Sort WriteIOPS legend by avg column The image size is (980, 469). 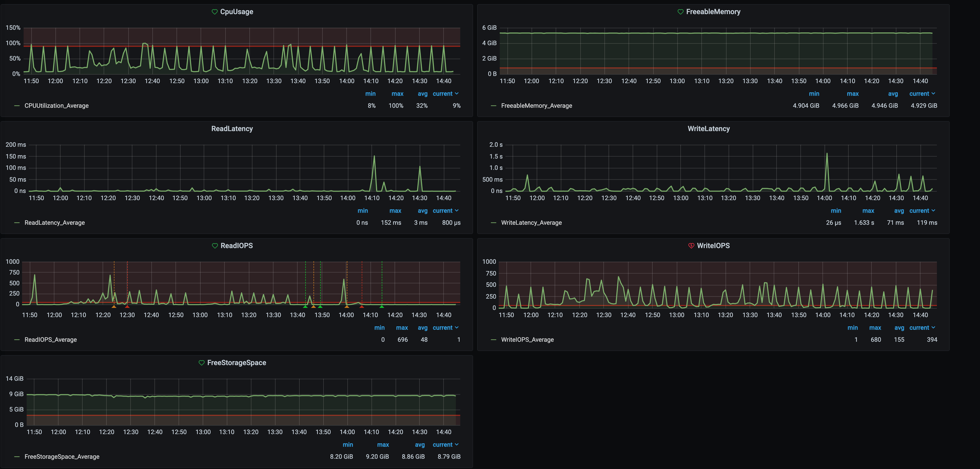[x=899, y=328]
